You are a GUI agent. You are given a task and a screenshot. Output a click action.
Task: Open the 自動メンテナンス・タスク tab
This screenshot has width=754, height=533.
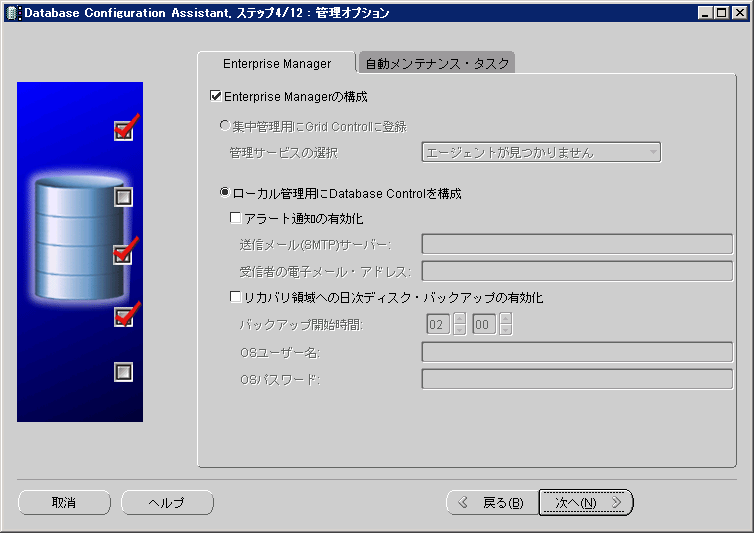pyautogui.click(x=437, y=63)
